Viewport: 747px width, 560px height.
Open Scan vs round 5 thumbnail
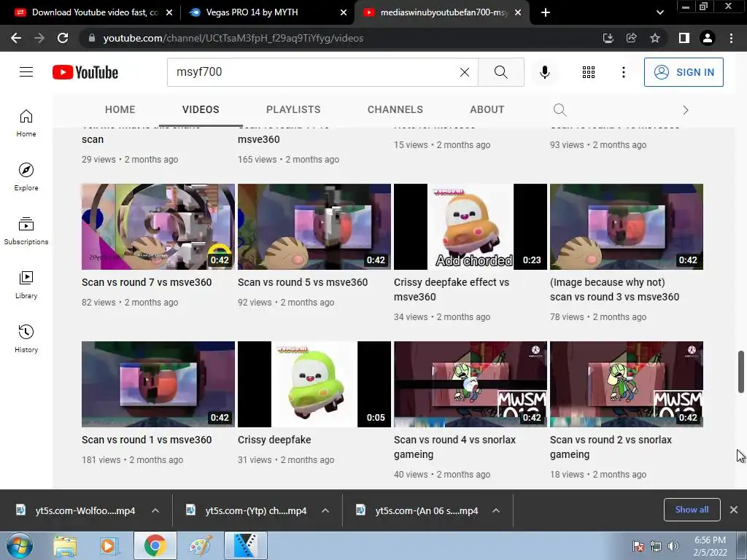pyautogui.click(x=314, y=227)
